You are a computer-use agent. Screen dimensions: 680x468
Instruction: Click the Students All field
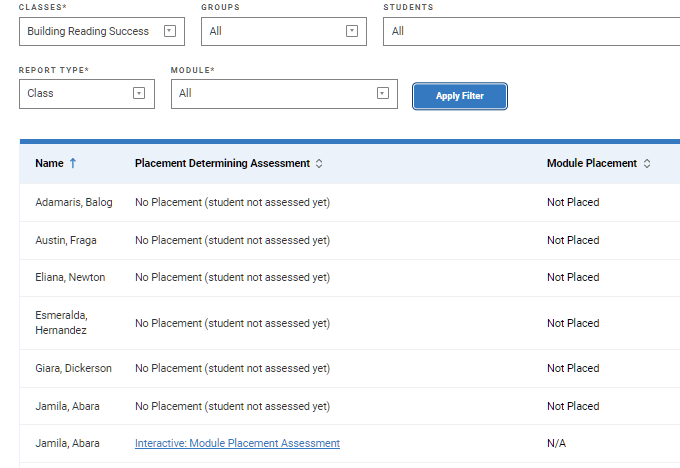(531, 31)
